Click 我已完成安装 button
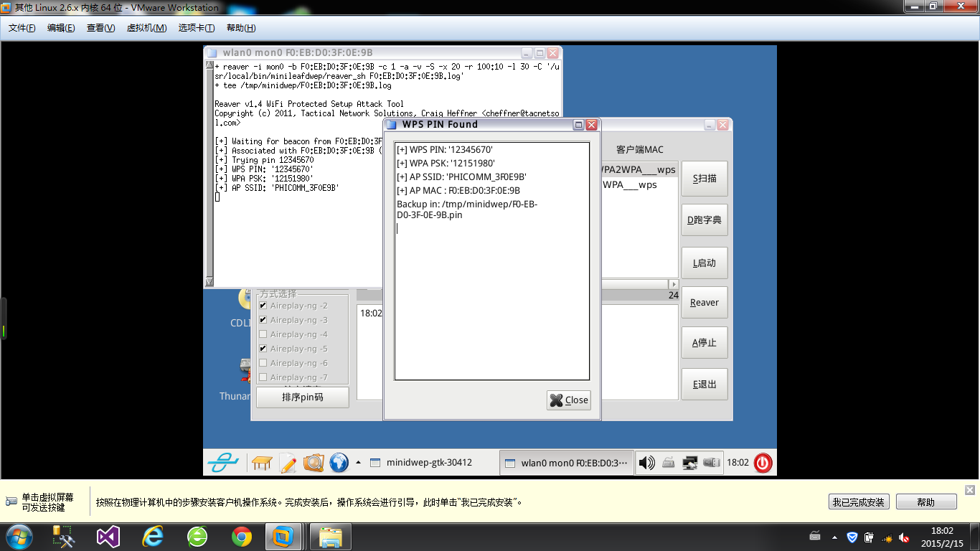980x551 pixels. coord(859,502)
